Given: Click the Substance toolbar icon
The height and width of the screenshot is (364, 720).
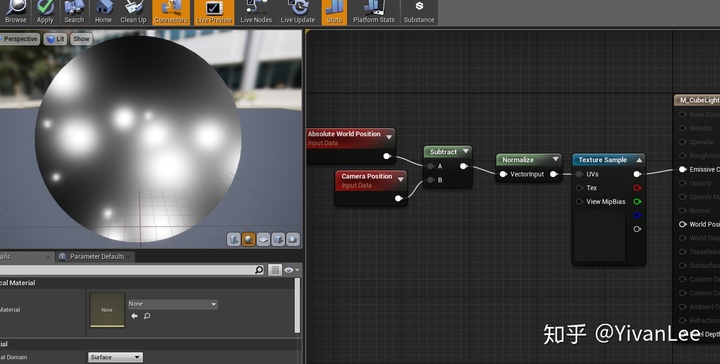Looking at the screenshot, I should [x=419, y=12].
